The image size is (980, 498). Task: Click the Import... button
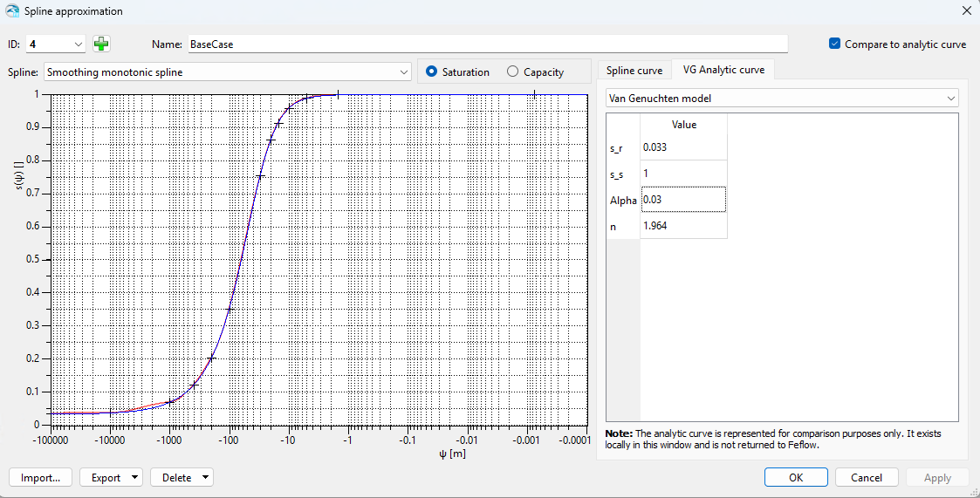click(40, 478)
